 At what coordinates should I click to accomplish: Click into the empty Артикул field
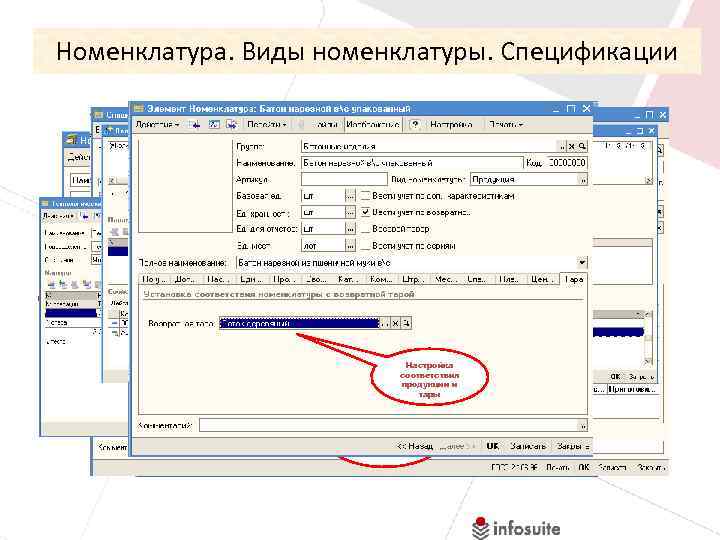point(344,180)
